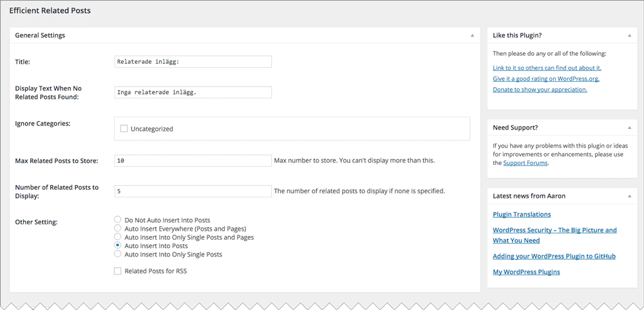Screen dimensions: 644x310
Task: Edit the Number of Related Posts to Display field
Action: pyautogui.click(x=193, y=191)
